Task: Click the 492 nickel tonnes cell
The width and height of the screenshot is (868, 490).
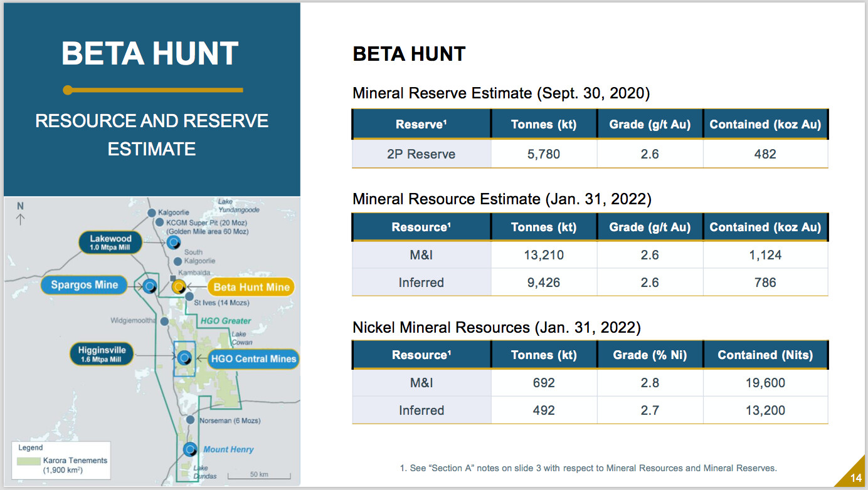Action: click(544, 410)
